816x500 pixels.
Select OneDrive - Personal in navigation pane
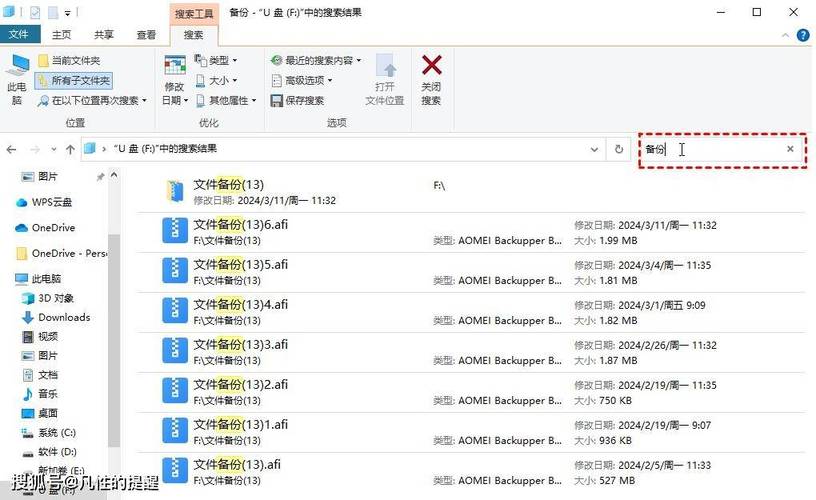[x=61, y=253]
